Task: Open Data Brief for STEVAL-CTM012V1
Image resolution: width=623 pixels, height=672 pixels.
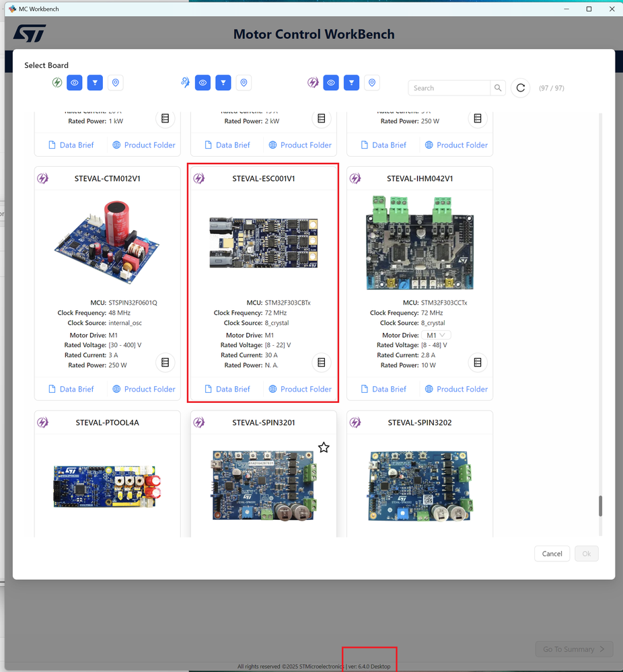Action: coord(71,389)
